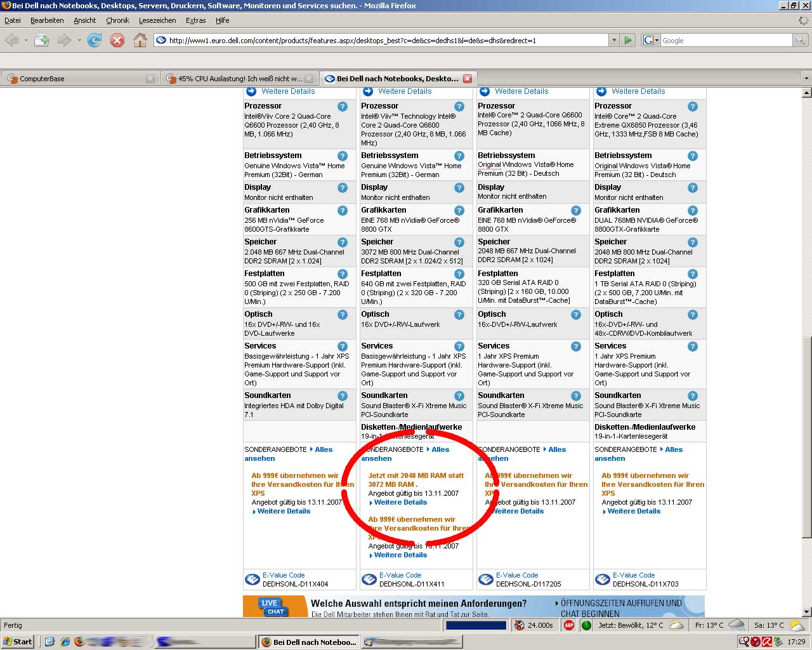Open Öffnungszeiten aufrufen und Chat beginnen link

click(621, 608)
